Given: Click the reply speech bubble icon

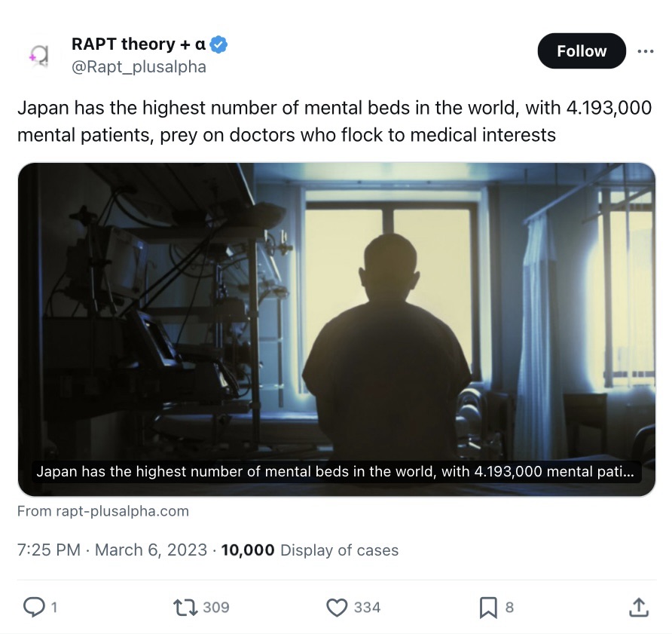Looking at the screenshot, I should point(33,607).
